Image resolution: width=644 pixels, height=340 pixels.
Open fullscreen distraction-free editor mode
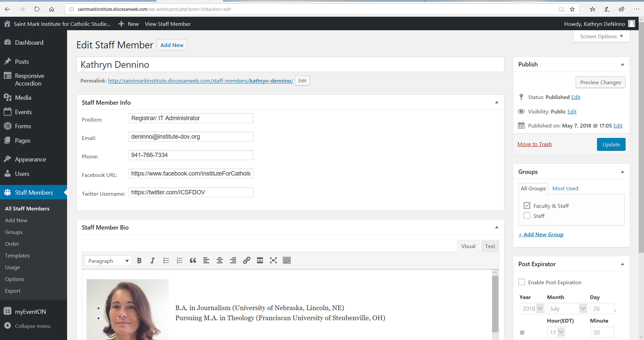click(273, 260)
